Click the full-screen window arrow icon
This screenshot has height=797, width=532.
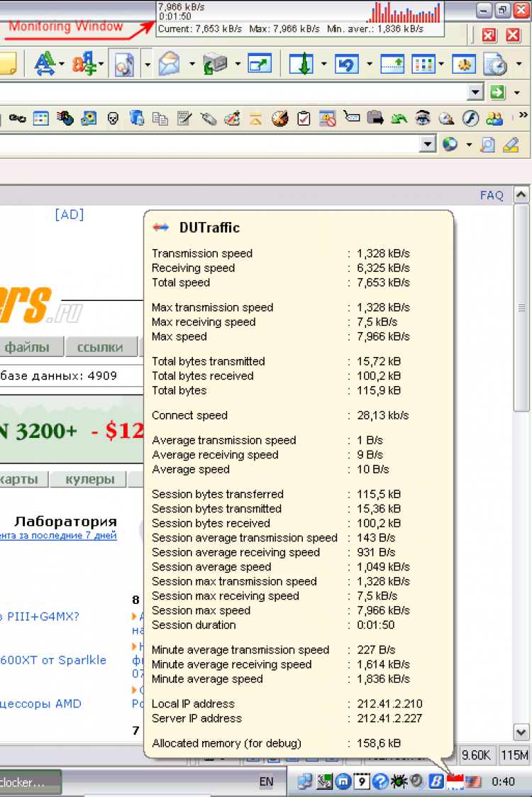click(260, 64)
